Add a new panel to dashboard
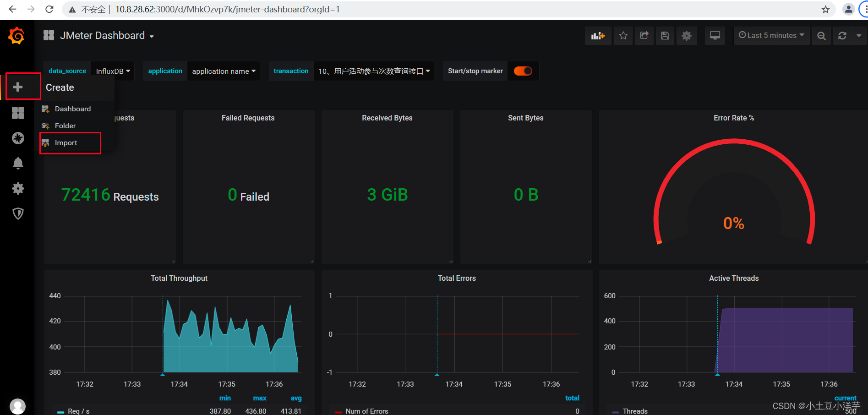868x415 pixels. (598, 36)
